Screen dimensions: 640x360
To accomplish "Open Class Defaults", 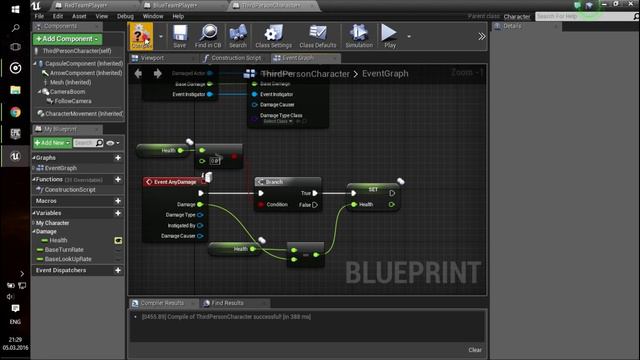I will [318, 36].
